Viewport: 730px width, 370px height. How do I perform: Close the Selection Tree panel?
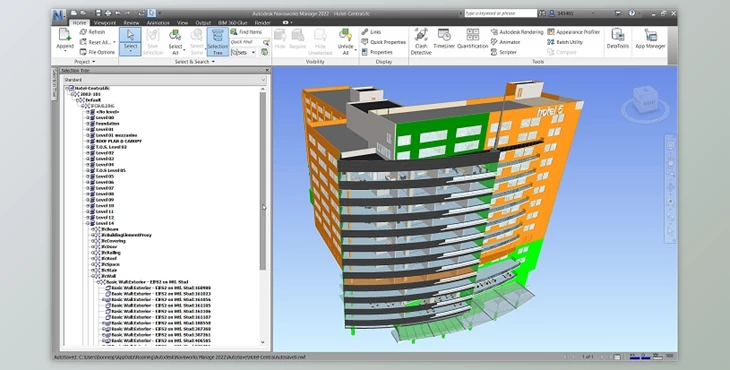267,70
